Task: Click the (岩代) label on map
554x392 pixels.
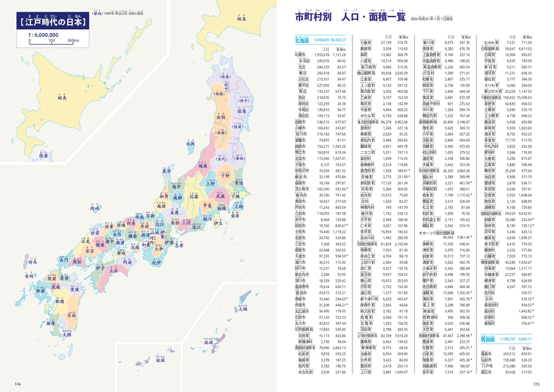Action: click(222, 159)
